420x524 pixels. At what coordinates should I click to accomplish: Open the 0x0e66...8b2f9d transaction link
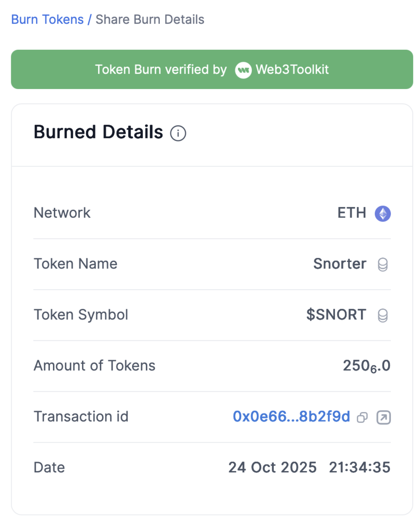point(291,417)
